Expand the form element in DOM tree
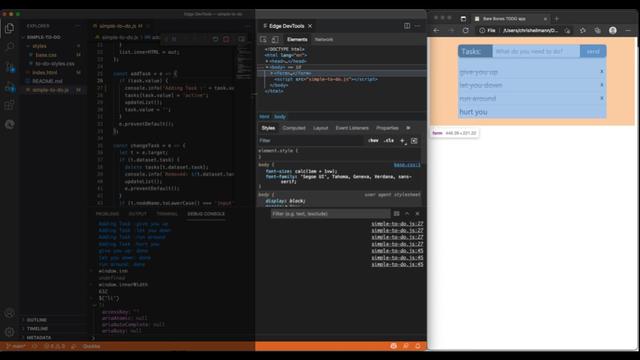Screen dimensions: 640x360 272,73
